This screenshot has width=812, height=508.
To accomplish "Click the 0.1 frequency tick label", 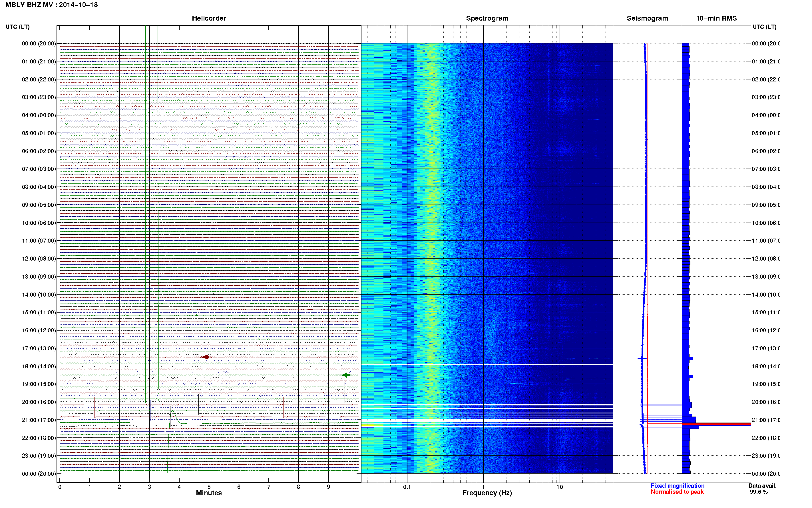I will pyautogui.click(x=407, y=487).
